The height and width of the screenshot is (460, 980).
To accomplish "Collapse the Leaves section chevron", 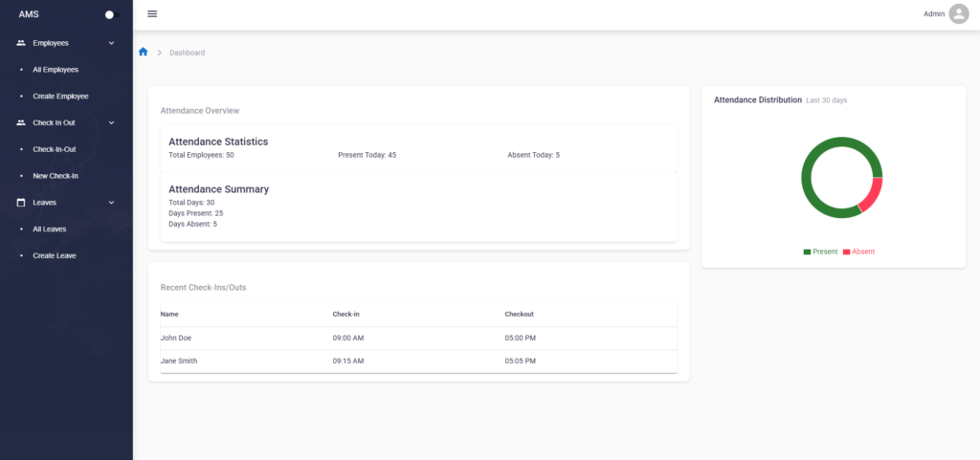I will pyautogui.click(x=111, y=203).
